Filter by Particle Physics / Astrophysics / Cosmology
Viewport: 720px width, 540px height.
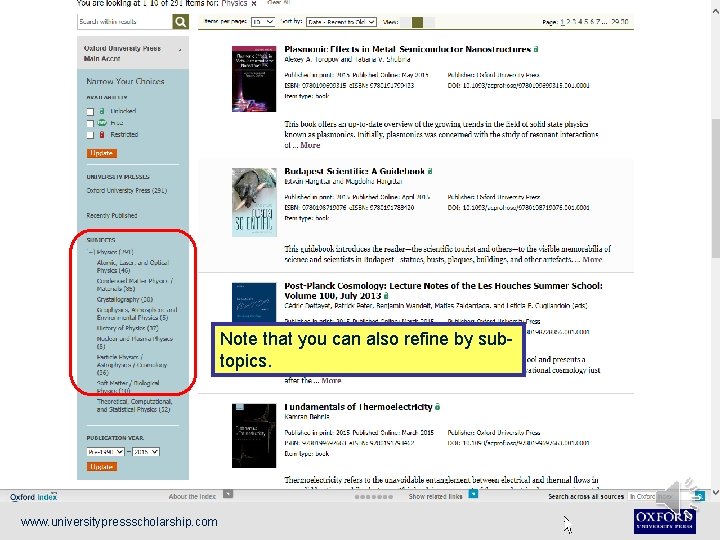(x=132, y=365)
